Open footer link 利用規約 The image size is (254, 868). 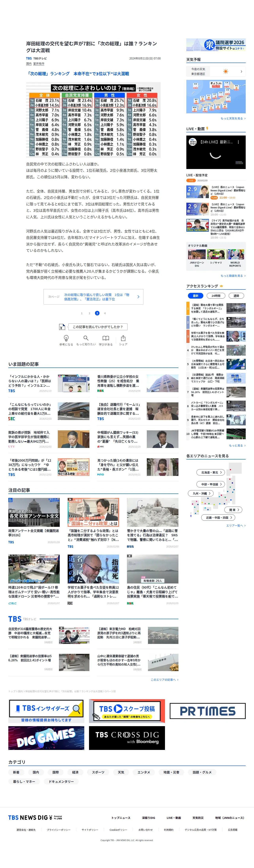click(x=169, y=830)
